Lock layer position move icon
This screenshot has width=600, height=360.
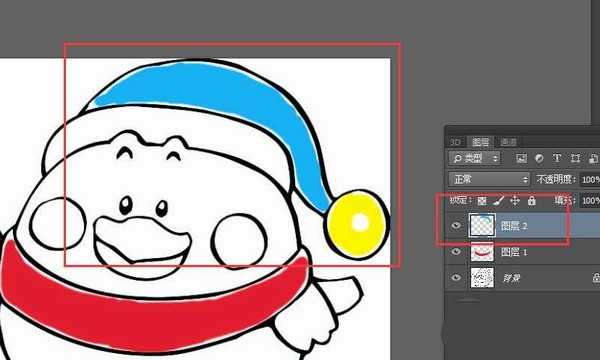pyautogui.click(x=515, y=200)
